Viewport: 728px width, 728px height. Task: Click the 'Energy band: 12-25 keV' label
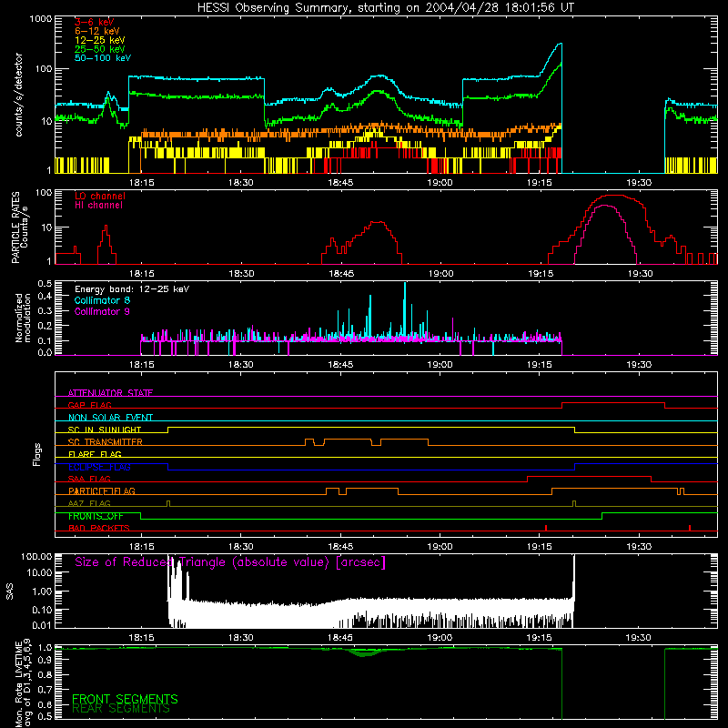132,289
